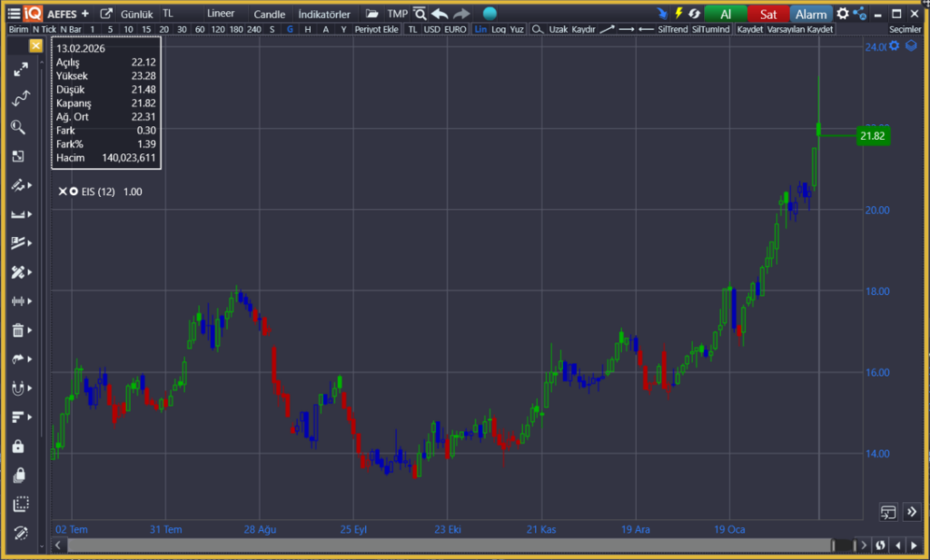Image resolution: width=930 pixels, height=560 pixels.
Task: Open the folder icon to load template
Action: (372, 14)
